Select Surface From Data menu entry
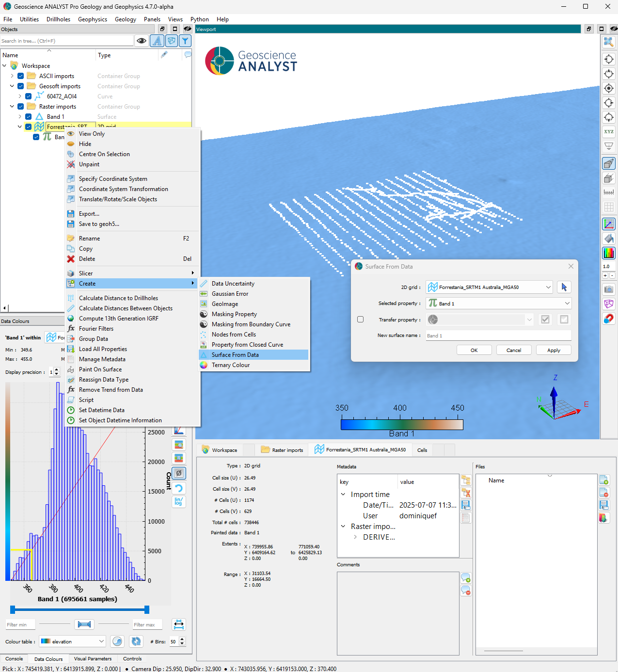Viewport: 618px width, 672px height. [x=235, y=355]
